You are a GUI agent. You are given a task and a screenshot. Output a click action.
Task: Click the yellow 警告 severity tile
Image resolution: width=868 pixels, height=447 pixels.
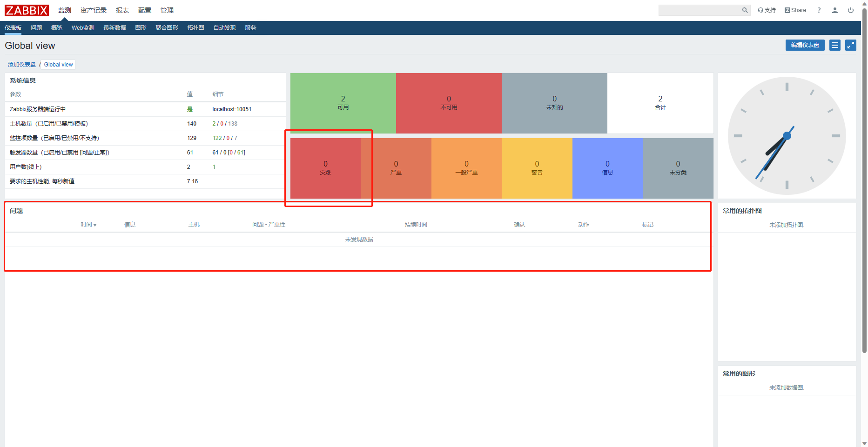tap(537, 168)
